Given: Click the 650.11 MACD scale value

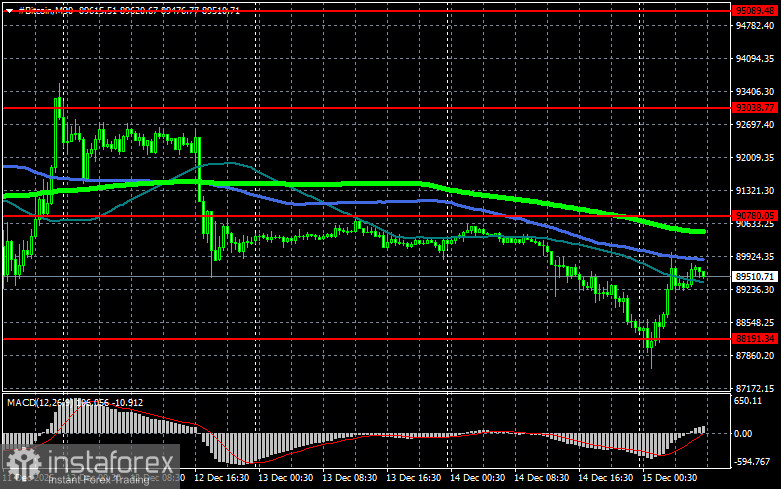Looking at the screenshot, I should click(x=748, y=401).
